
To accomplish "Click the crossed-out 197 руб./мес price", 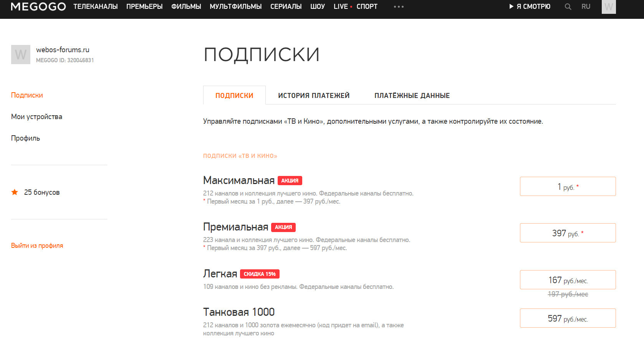I will 568,294.
